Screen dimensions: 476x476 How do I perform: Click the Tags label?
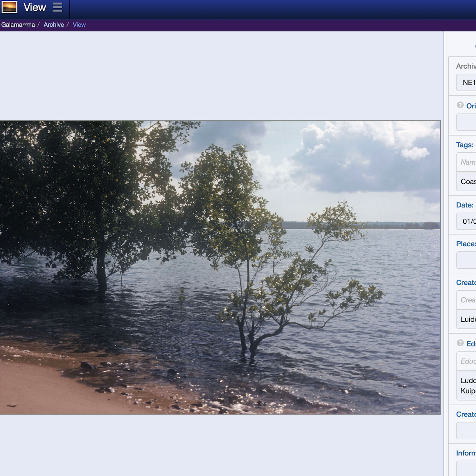point(465,145)
